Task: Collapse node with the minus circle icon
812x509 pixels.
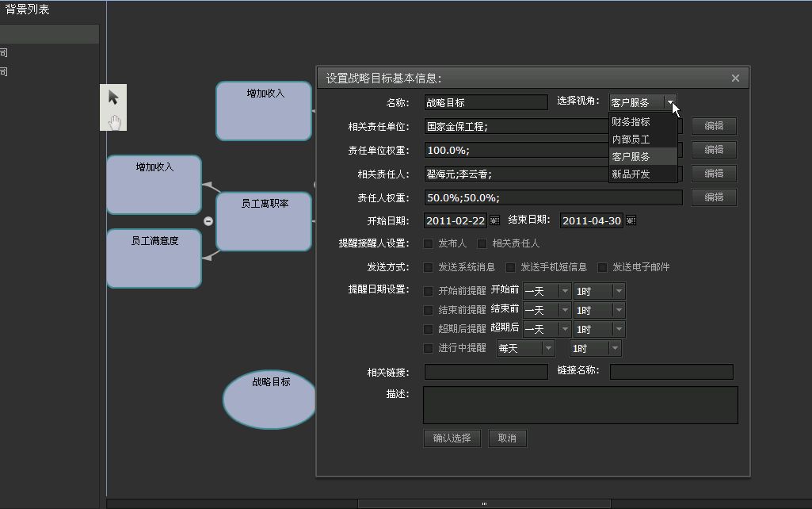Action: coord(208,221)
